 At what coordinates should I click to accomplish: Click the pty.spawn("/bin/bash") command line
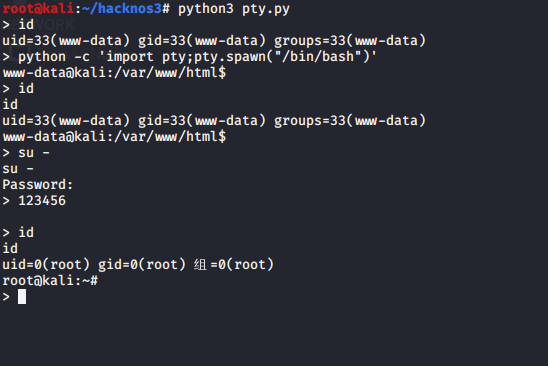(190, 57)
